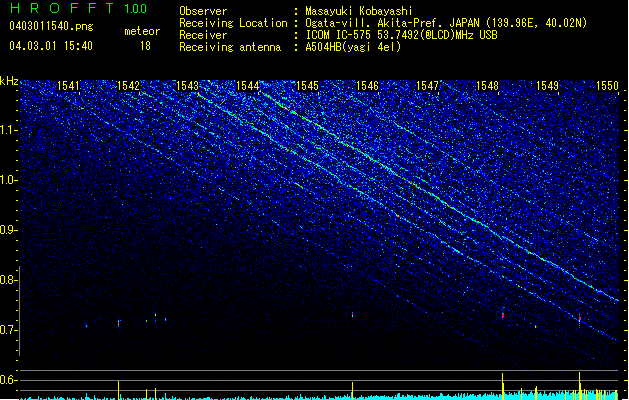Click the date stamp 04.03.01 15:40
This screenshot has width=629, height=400.
click(x=51, y=46)
